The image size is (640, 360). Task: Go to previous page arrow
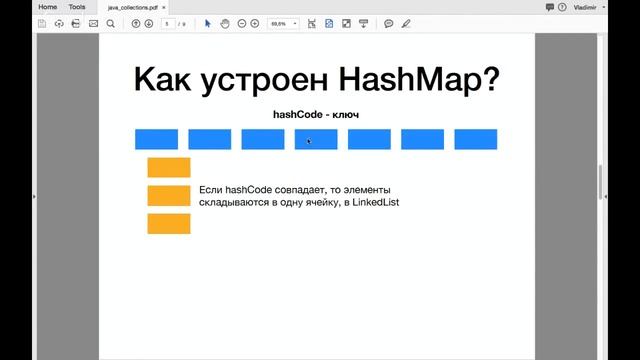(136, 24)
